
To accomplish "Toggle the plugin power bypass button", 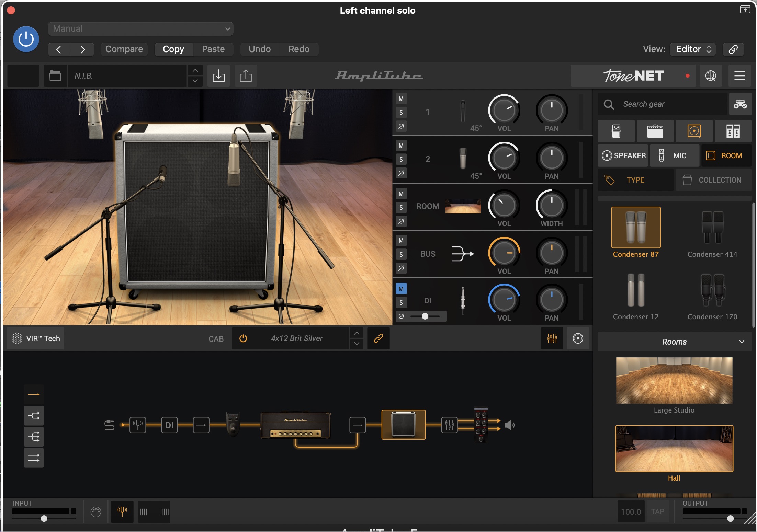I will pyautogui.click(x=26, y=39).
